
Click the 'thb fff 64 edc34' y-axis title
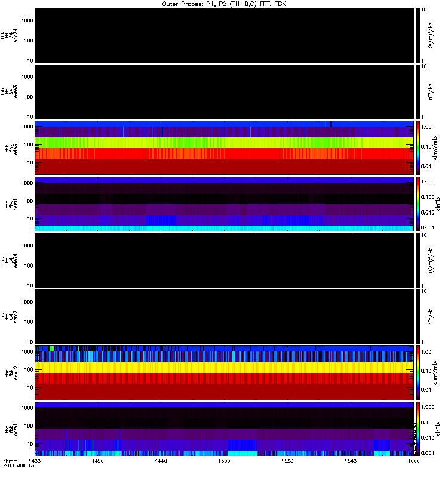[x=9, y=35]
